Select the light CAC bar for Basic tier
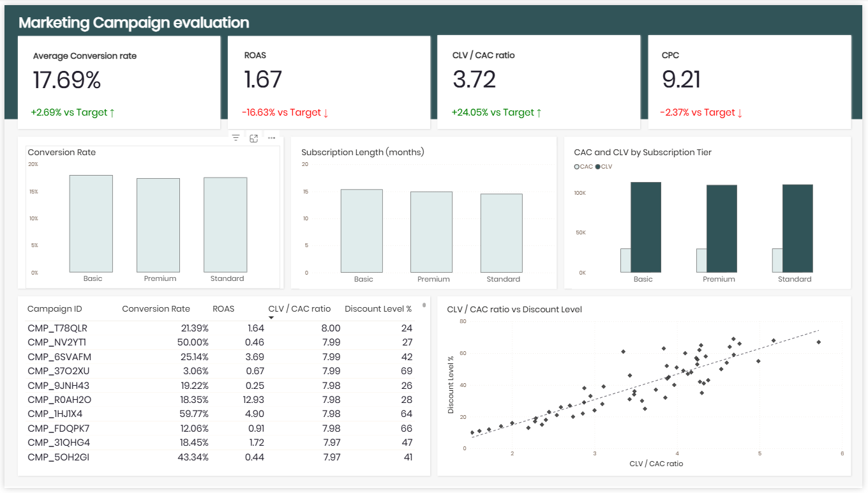 (x=625, y=261)
